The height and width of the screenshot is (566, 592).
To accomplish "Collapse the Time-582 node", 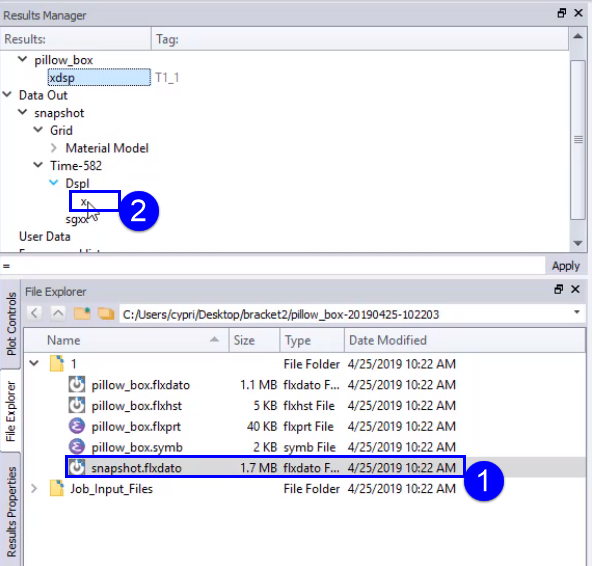I will click(38, 165).
